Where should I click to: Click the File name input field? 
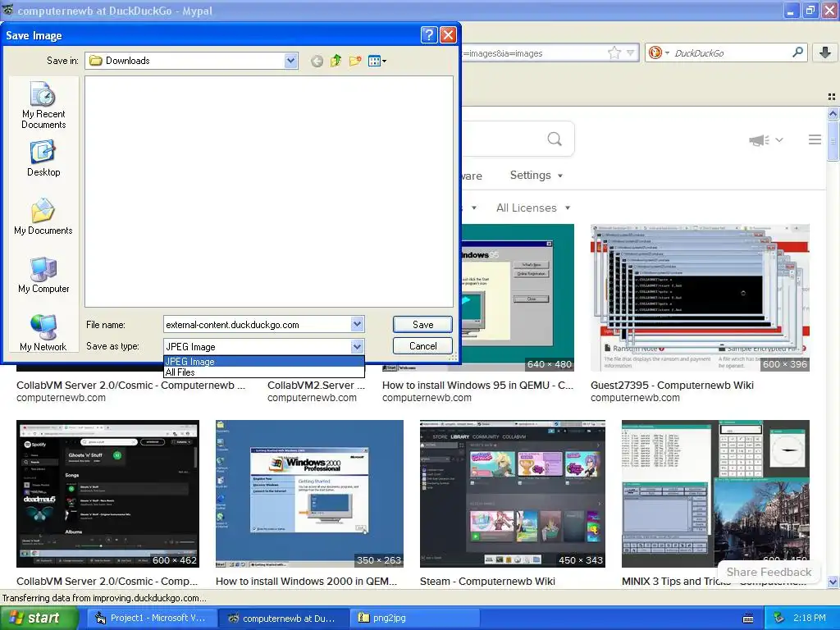coord(257,324)
